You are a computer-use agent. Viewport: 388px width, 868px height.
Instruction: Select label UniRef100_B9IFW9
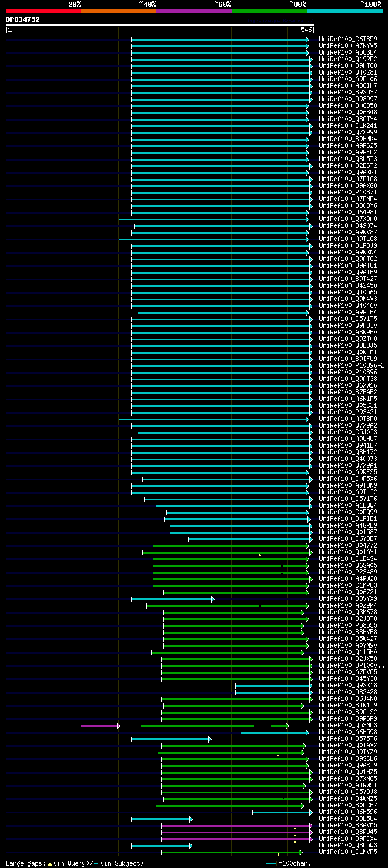(348, 359)
